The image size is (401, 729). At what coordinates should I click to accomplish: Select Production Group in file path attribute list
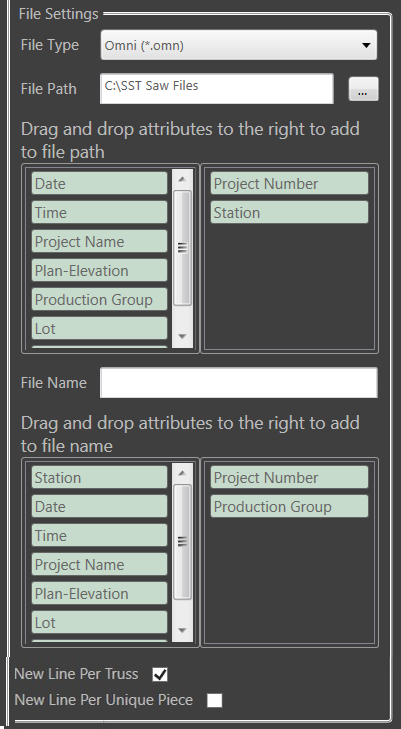point(99,299)
